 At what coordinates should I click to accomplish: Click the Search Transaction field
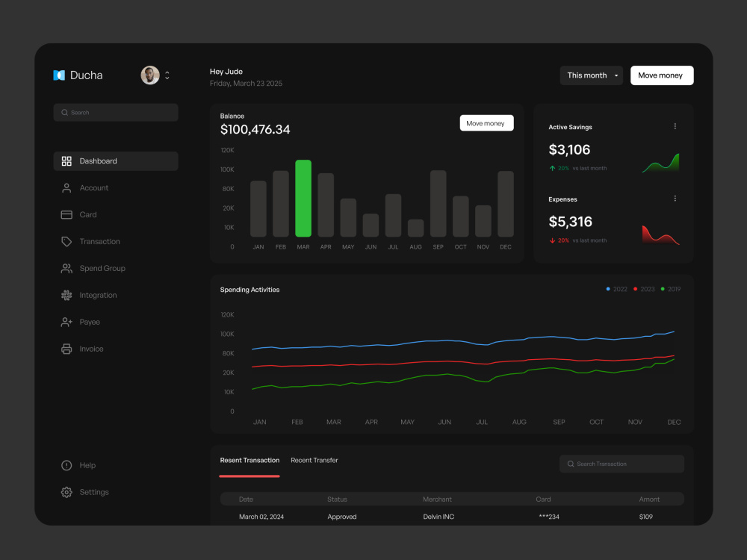[x=622, y=464]
